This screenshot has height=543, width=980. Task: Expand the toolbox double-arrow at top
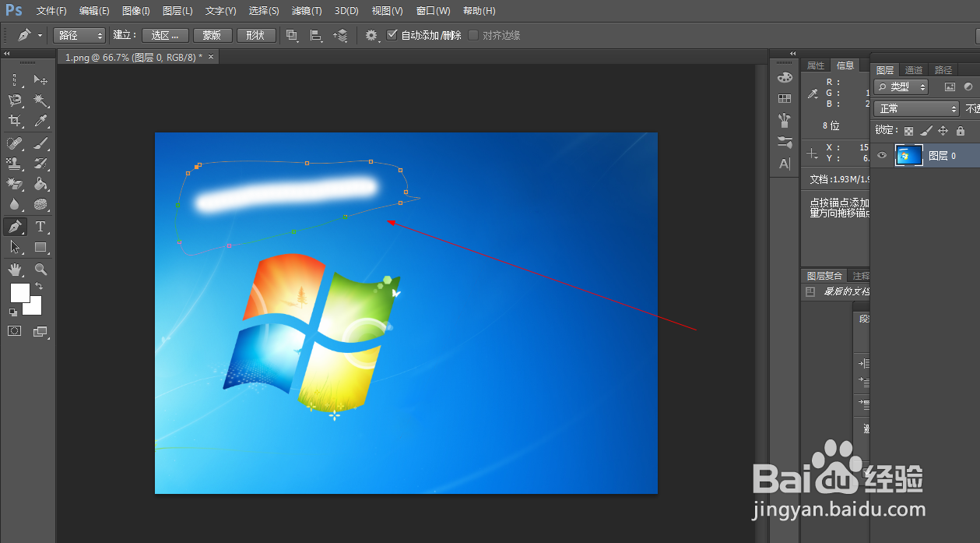pyautogui.click(x=7, y=54)
